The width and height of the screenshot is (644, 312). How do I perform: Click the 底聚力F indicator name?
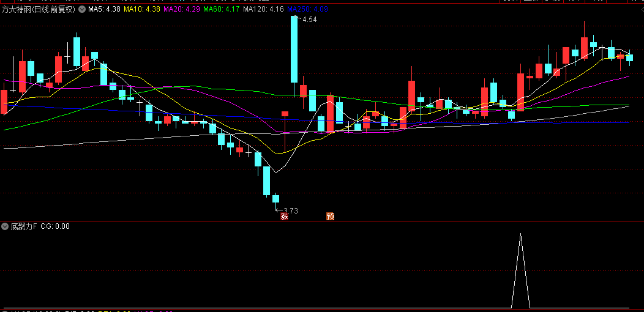coord(24,226)
